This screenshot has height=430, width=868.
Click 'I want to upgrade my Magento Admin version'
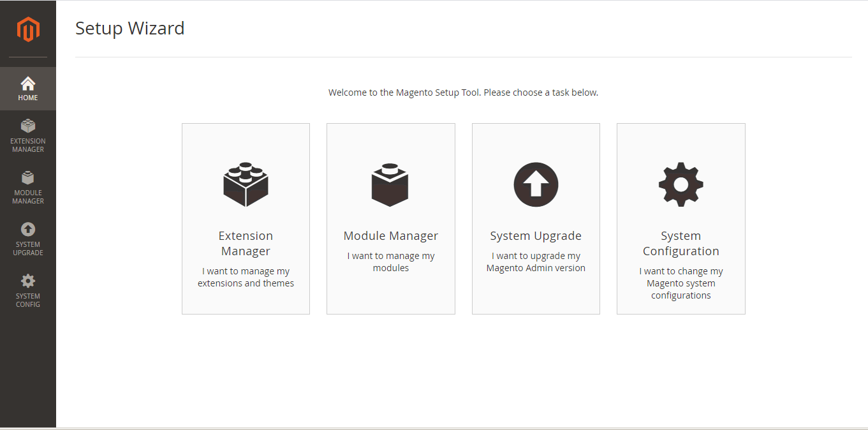tap(536, 262)
